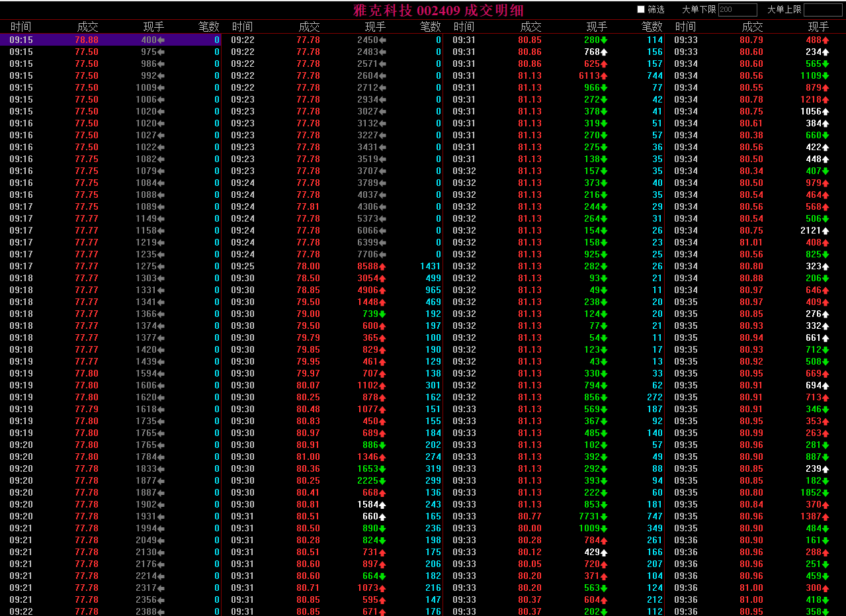Click the 雅克科技 002409 成交明细 title
The width and height of the screenshot is (846, 616).
click(439, 10)
